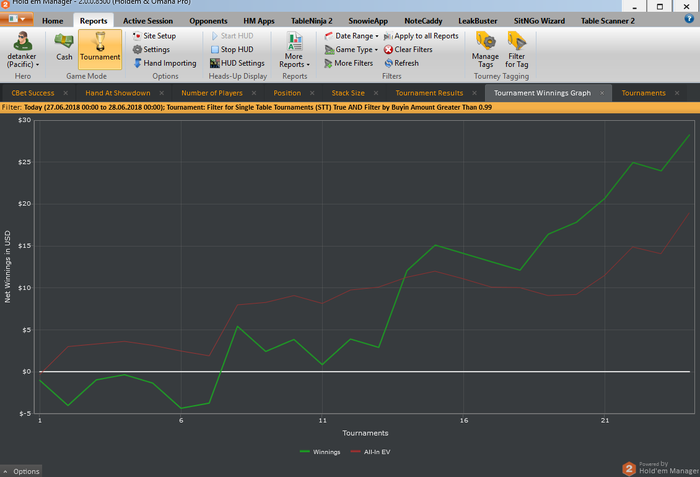700x477 pixels.
Task: Close the Tournament Results tab
Action: (x=475, y=93)
